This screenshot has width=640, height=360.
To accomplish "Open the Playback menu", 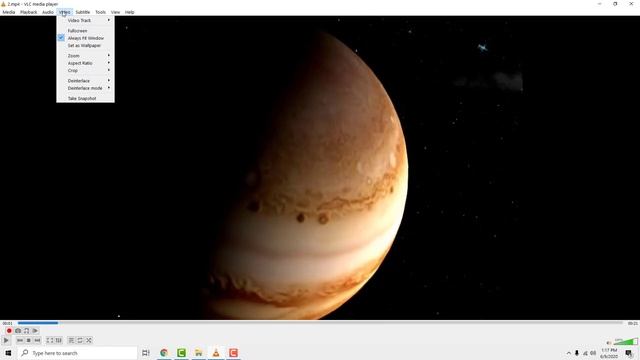I will pos(29,12).
